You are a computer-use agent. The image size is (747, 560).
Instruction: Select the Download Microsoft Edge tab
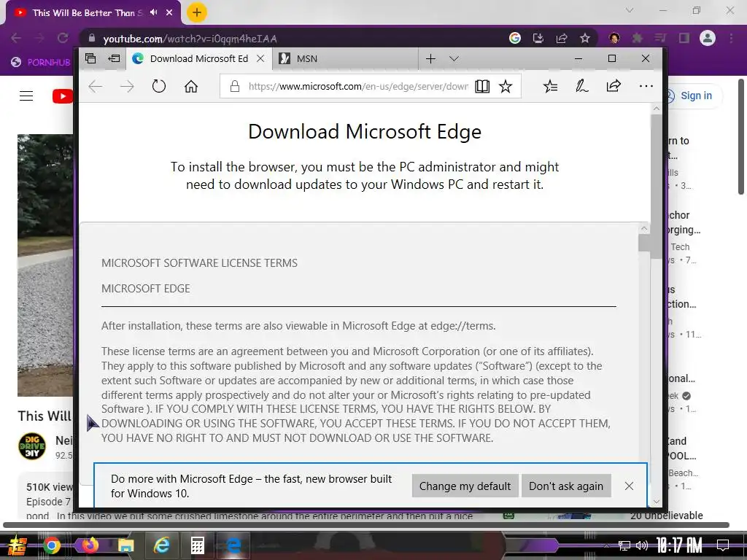click(198, 58)
